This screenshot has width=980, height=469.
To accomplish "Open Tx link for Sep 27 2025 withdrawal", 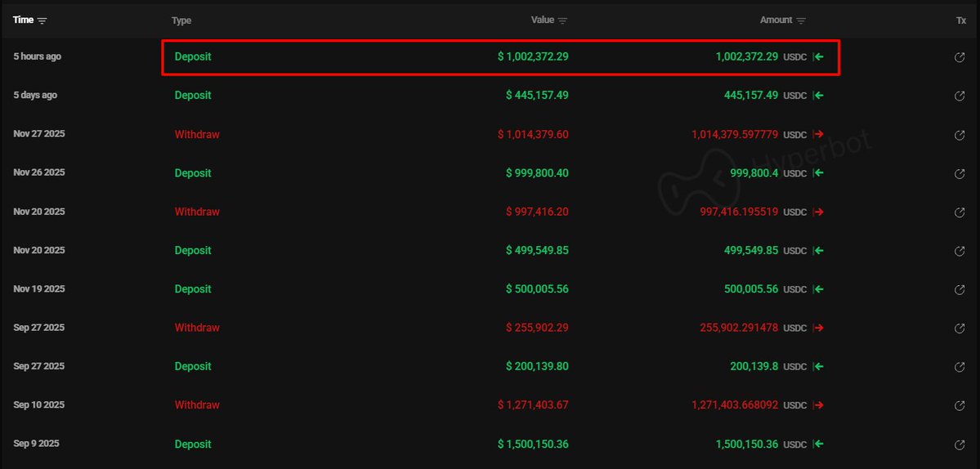I will (960, 328).
